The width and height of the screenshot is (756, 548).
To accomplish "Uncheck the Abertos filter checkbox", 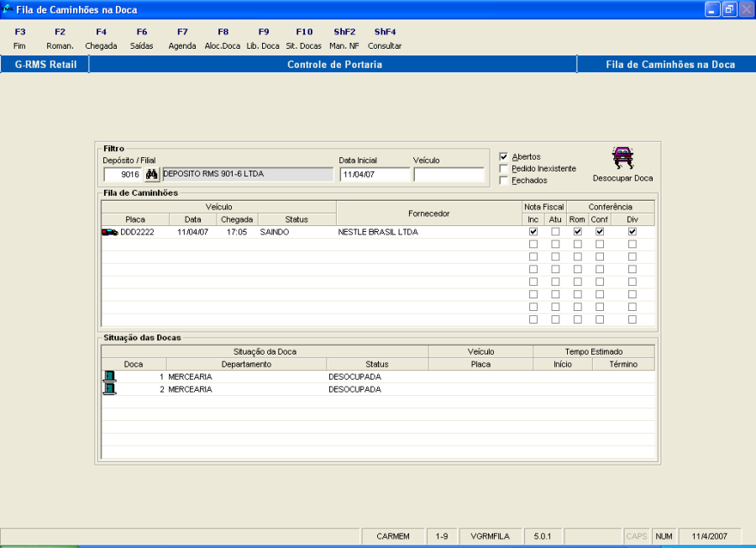I will [x=504, y=157].
